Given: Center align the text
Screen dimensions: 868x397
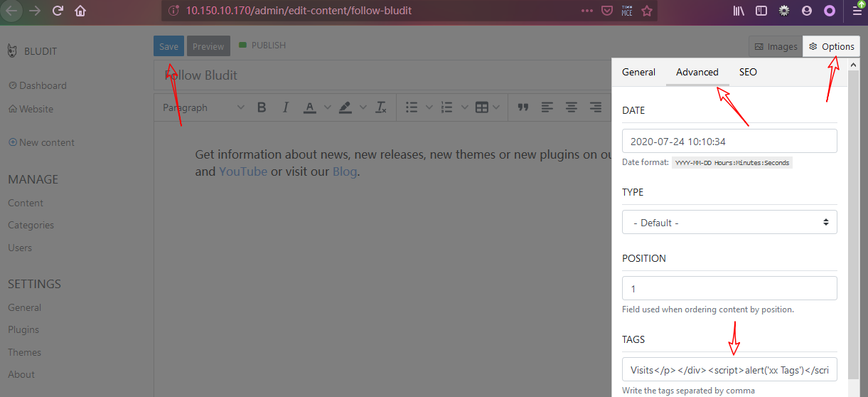Looking at the screenshot, I should pos(572,107).
